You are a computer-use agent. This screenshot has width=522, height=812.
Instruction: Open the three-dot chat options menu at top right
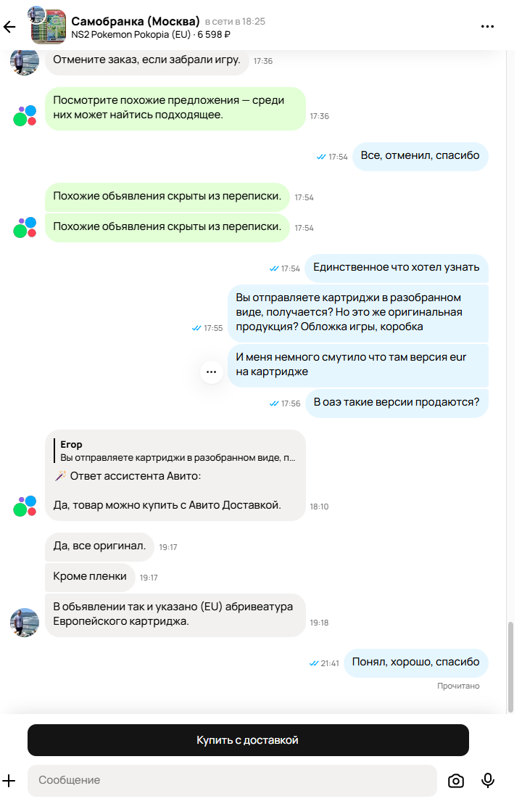click(x=487, y=26)
